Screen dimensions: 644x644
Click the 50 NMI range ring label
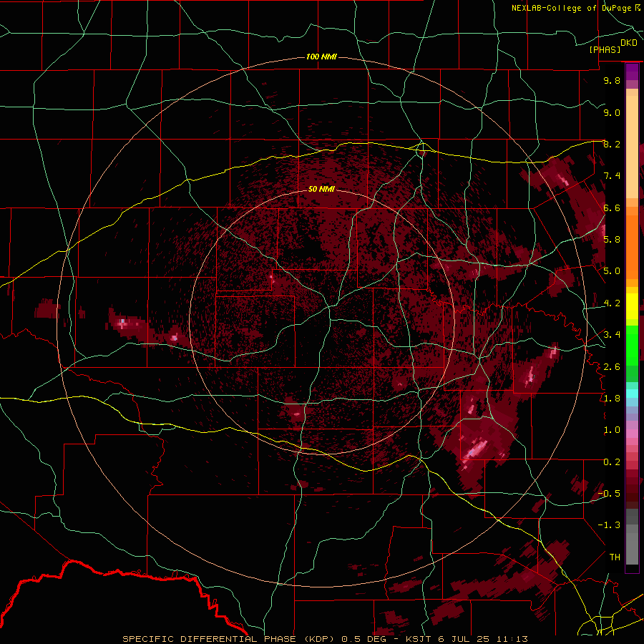click(x=321, y=189)
